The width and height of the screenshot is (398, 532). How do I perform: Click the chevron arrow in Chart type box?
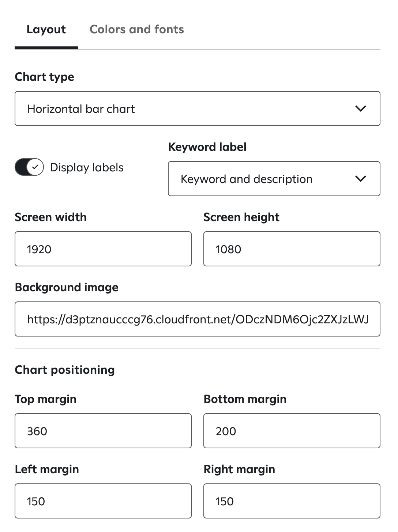click(x=361, y=109)
